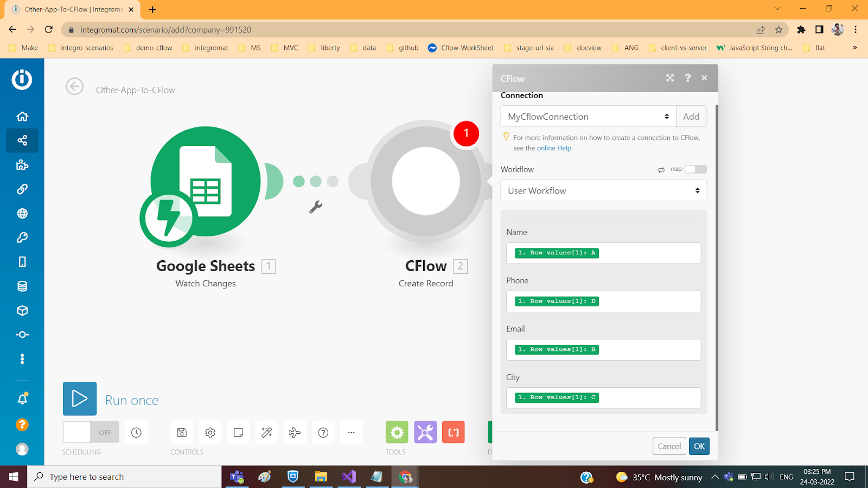The width and height of the screenshot is (868, 488).
Task: Open the Cflow-WorkSheet bookmark
Action: pos(461,48)
